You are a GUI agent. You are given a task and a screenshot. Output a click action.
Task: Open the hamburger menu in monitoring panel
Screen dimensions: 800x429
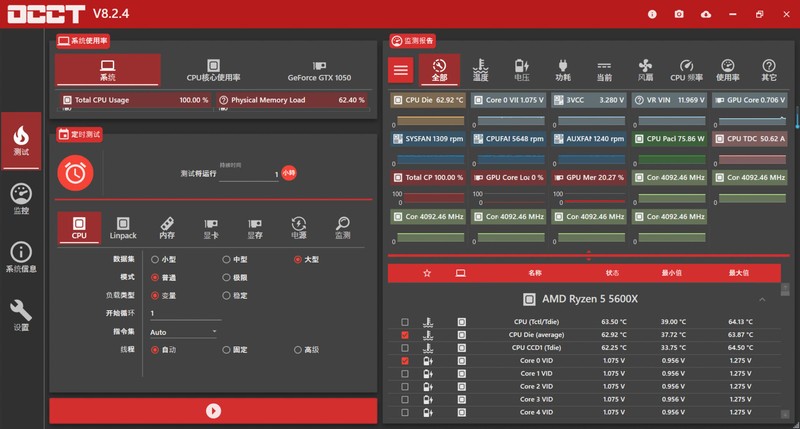click(401, 70)
